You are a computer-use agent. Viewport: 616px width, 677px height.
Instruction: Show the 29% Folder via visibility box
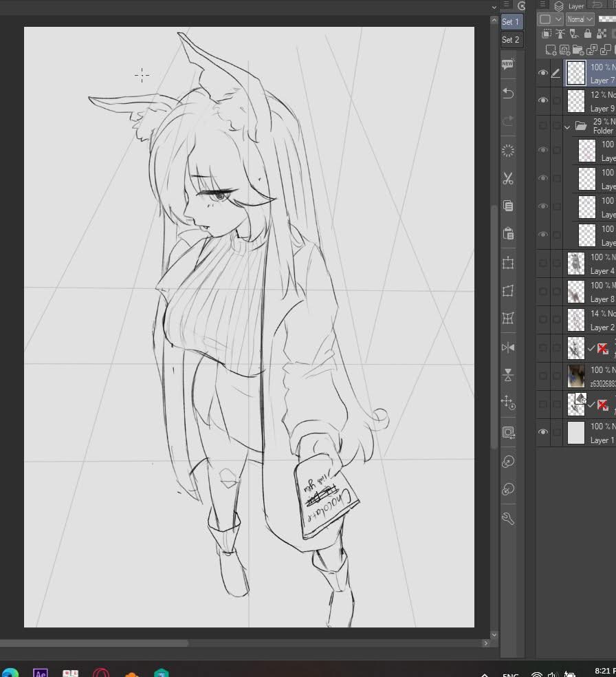tap(543, 126)
